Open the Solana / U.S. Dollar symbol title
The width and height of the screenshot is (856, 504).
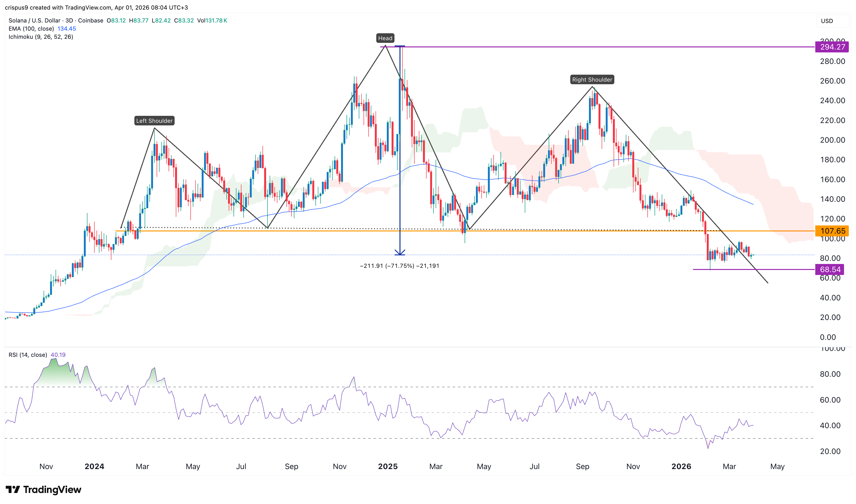click(x=34, y=21)
